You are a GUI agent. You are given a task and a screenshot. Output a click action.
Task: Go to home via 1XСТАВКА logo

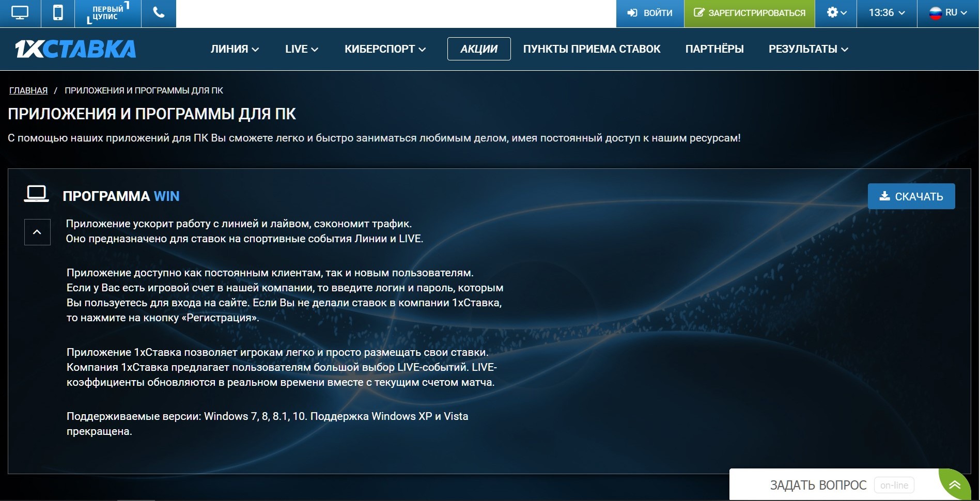coord(75,49)
